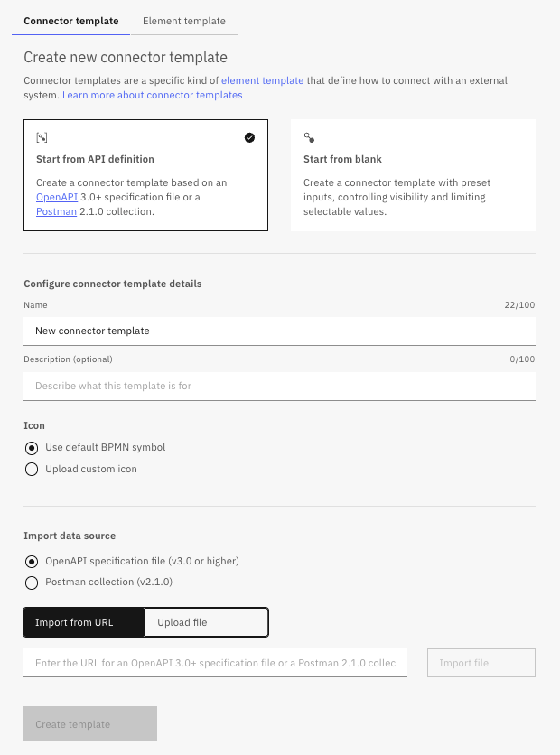The width and height of the screenshot is (560, 755).
Task: Choose OpenAPI specification file (v3.0 or higher)
Action: [x=32, y=561]
